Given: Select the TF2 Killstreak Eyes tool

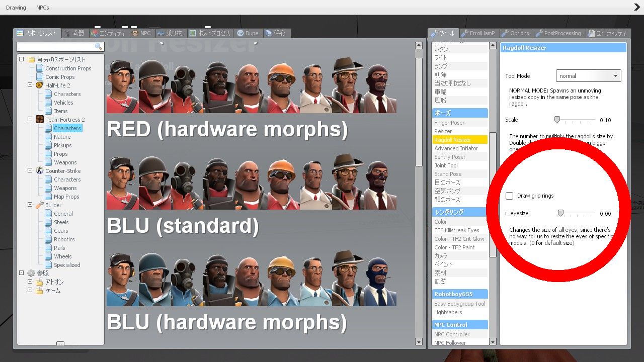Looking at the screenshot, I should pos(460,230).
